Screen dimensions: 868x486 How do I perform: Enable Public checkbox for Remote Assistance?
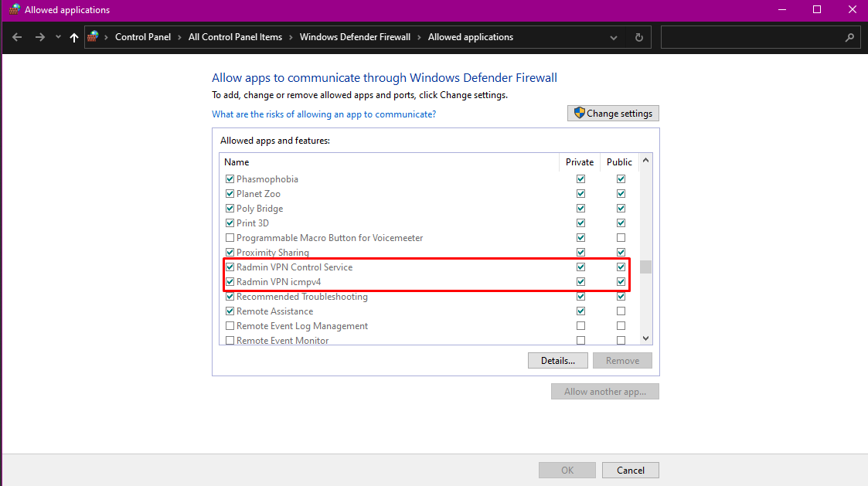coord(621,311)
